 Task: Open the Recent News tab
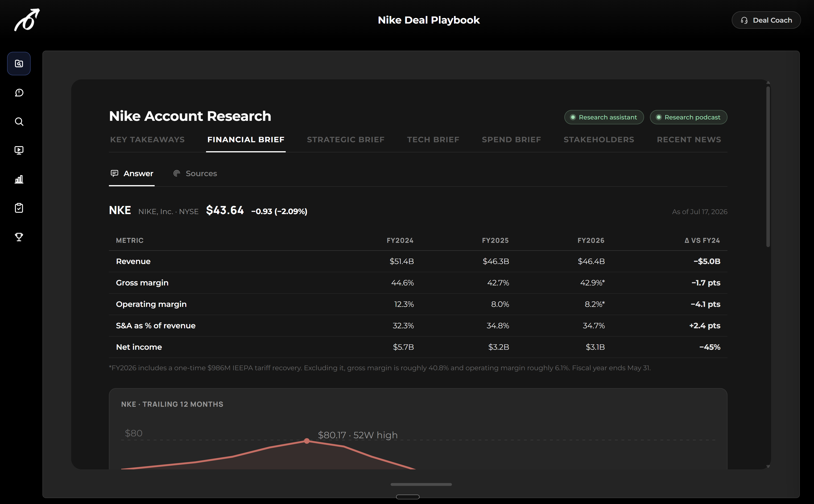(x=689, y=140)
